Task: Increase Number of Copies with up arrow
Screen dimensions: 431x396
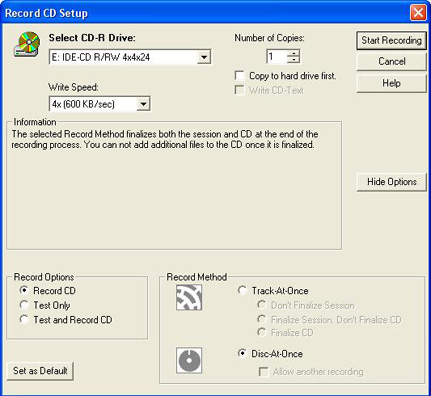Action: (293, 53)
